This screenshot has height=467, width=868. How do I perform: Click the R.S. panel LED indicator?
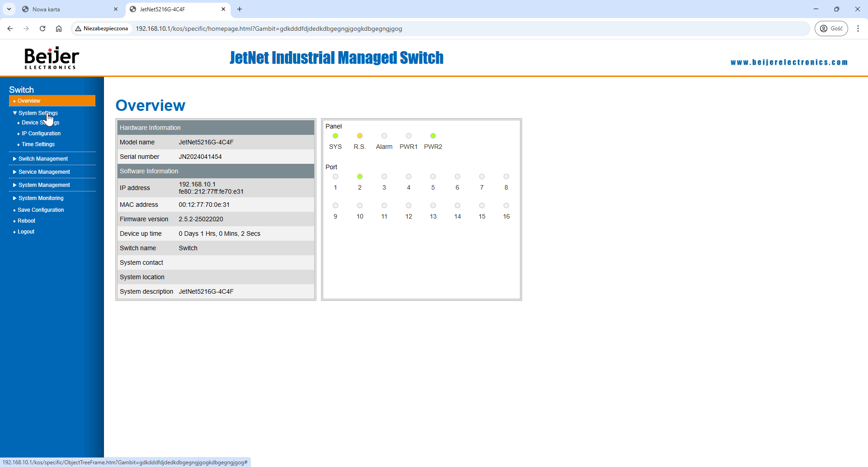(360, 136)
